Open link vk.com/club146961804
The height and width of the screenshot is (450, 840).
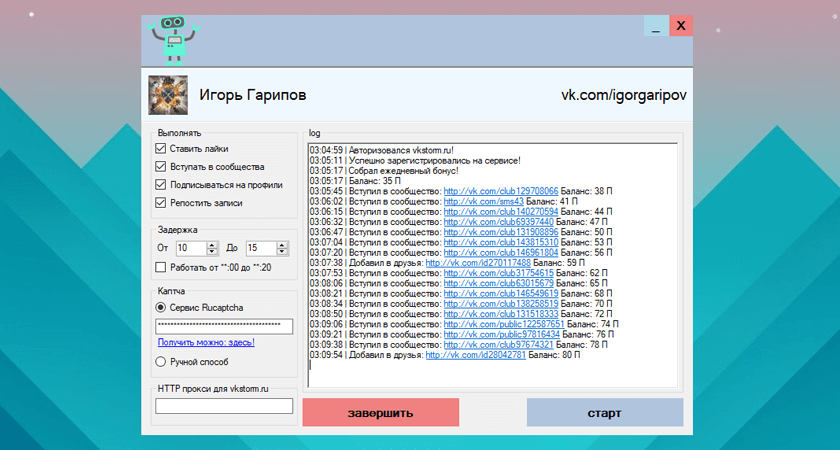click(501, 252)
